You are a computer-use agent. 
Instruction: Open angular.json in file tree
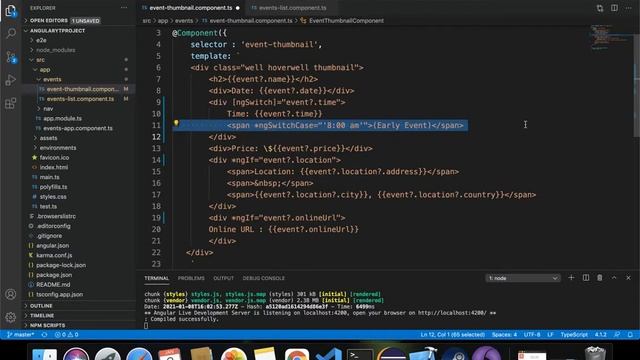[52, 246]
